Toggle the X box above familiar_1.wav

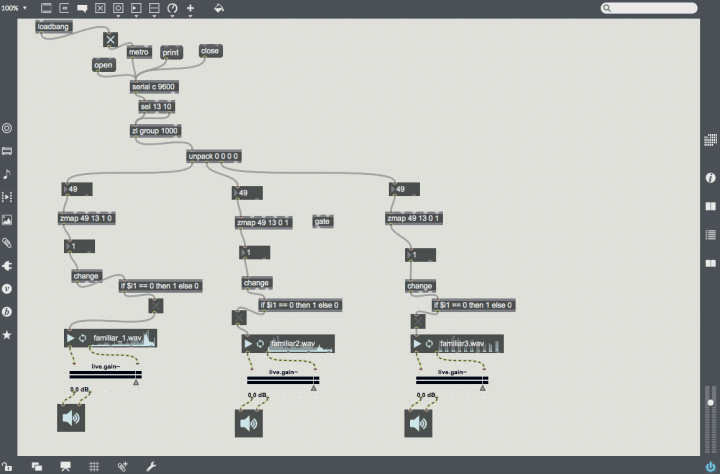click(x=156, y=306)
